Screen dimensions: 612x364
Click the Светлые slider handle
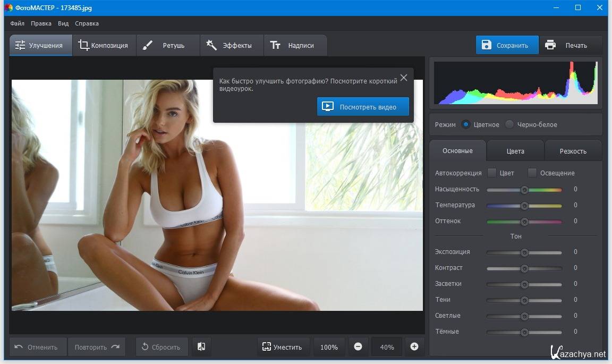524,316
